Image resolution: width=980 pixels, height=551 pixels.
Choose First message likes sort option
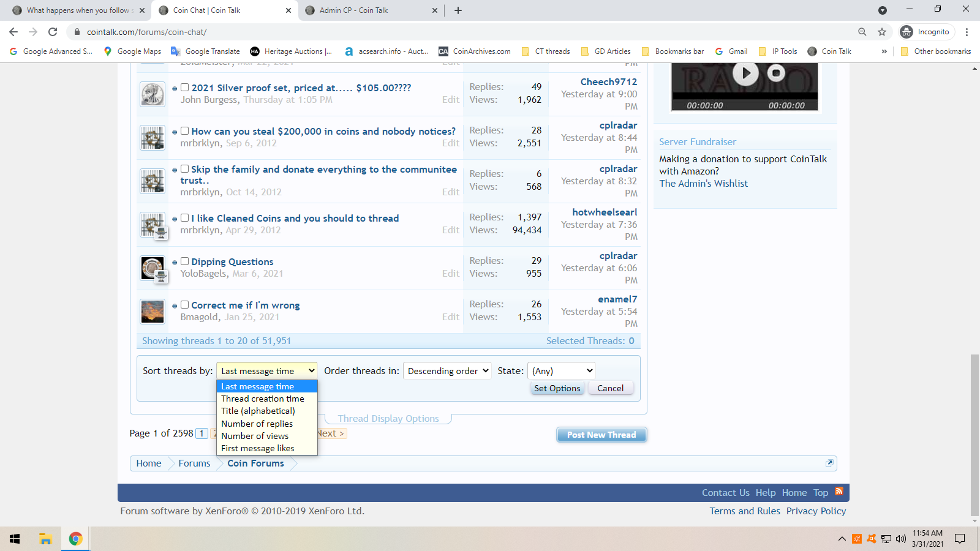[267, 448]
